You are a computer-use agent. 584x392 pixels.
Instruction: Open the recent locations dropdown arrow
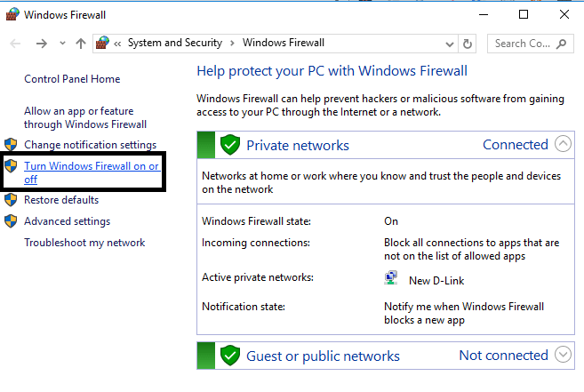tap(61, 43)
